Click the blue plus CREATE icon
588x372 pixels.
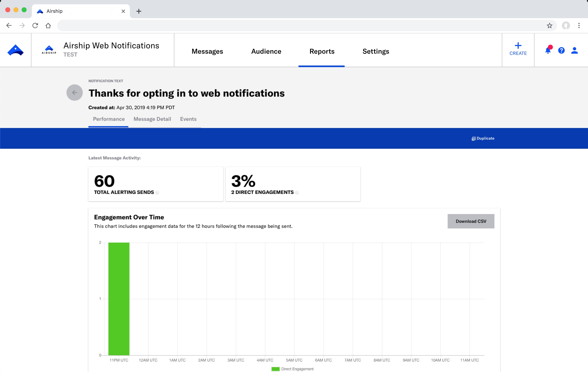pos(518,49)
